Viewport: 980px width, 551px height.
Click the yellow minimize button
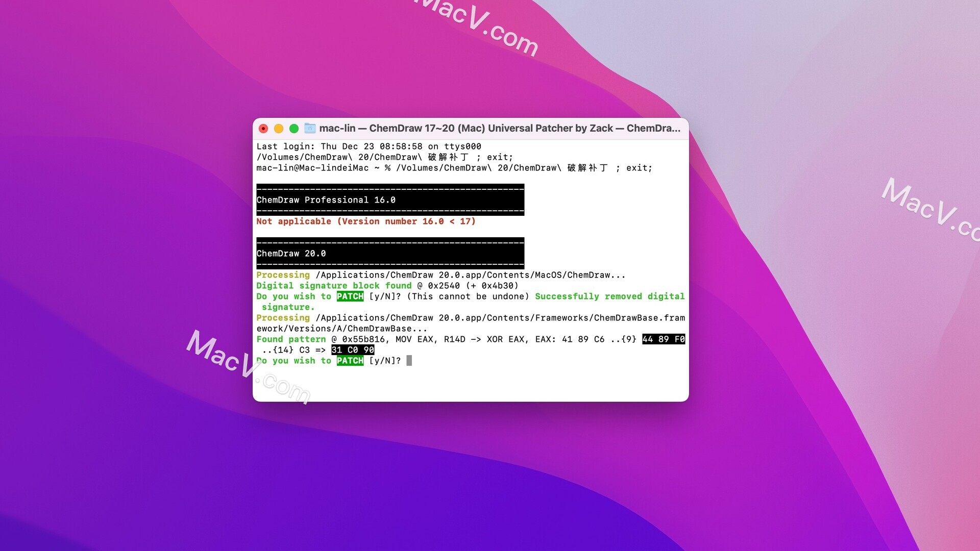click(x=279, y=128)
